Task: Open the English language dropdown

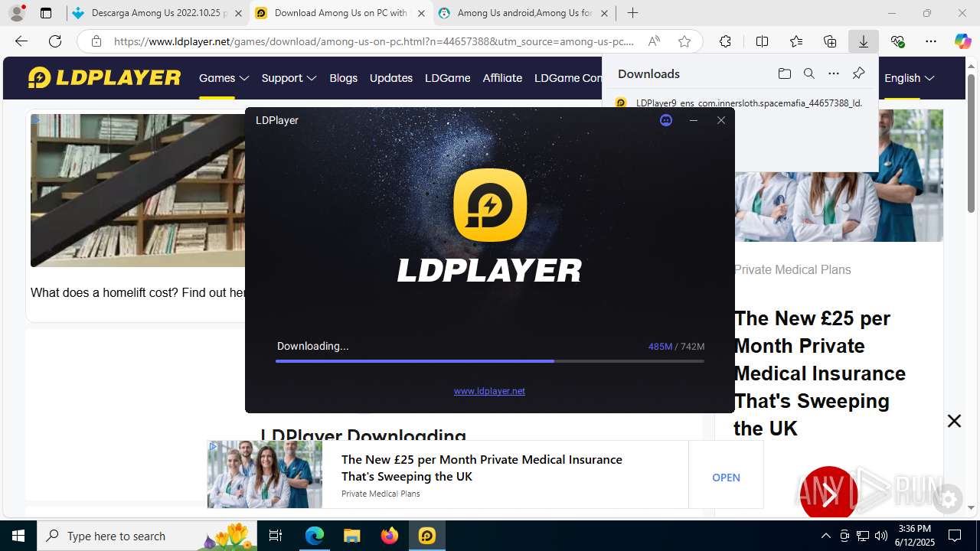Action: 910,78
